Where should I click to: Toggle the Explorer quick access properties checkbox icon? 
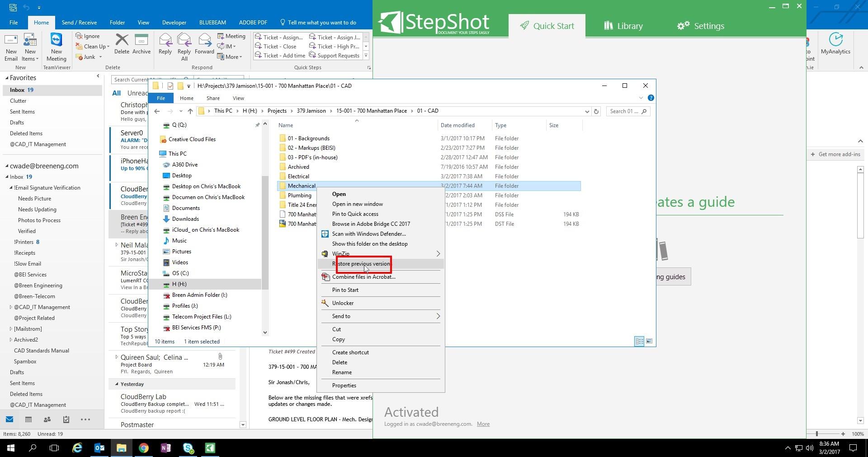(x=170, y=86)
